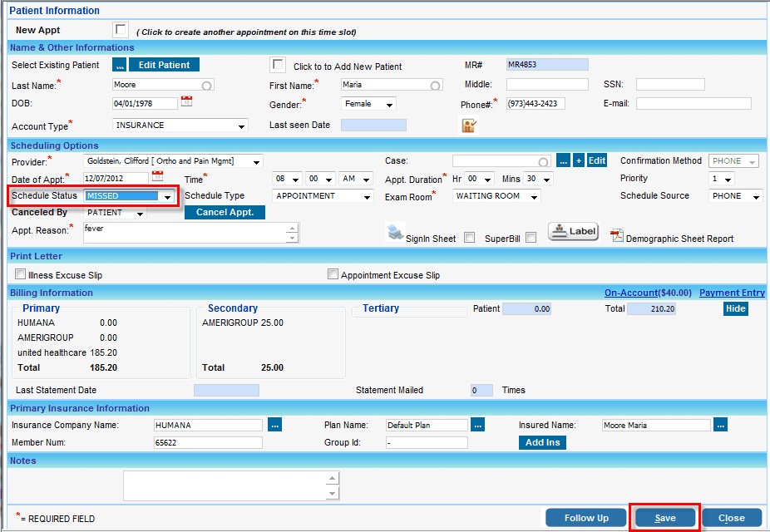Open the Date of Appt calendar icon
This screenshot has width=770, height=532.
coord(157,176)
